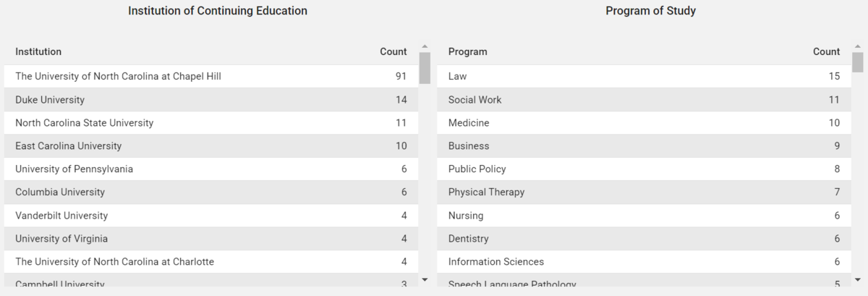Screen dimensions: 868x296
Task: Sort by the Institution column header
Action: (x=38, y=52)
